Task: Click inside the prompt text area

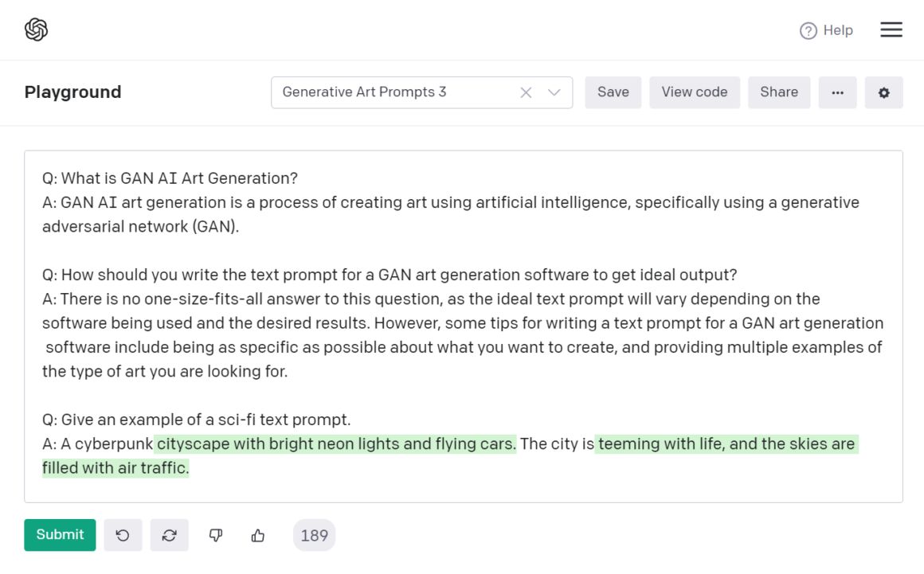Action: pyautogui.click(x=462, y=318)
